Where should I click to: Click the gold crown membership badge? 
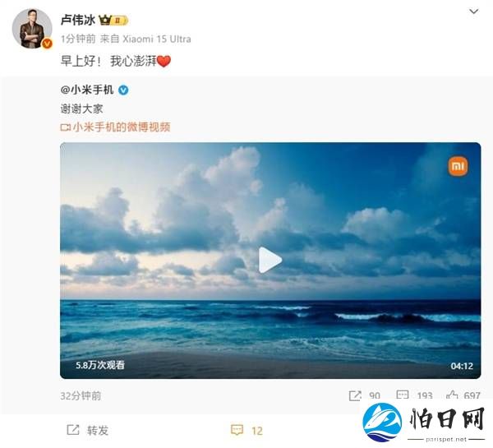pyautogui.click(x=113, y=20)
